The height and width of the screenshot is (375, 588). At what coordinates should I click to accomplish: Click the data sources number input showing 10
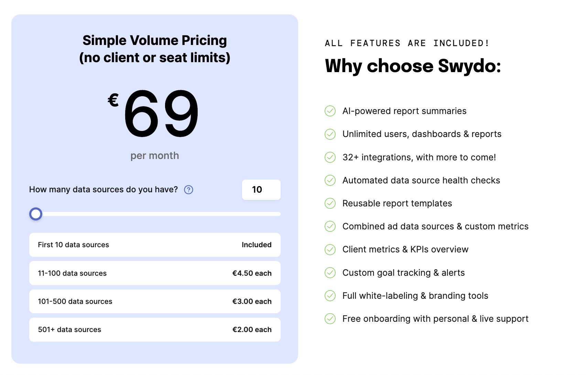[261, 190]
